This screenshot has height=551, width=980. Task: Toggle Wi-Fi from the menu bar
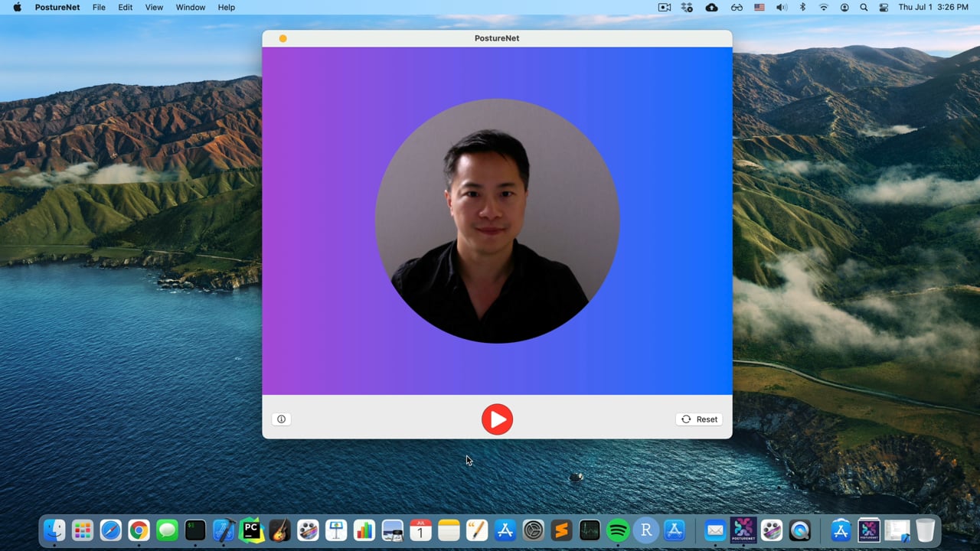[x=823, y=7]
